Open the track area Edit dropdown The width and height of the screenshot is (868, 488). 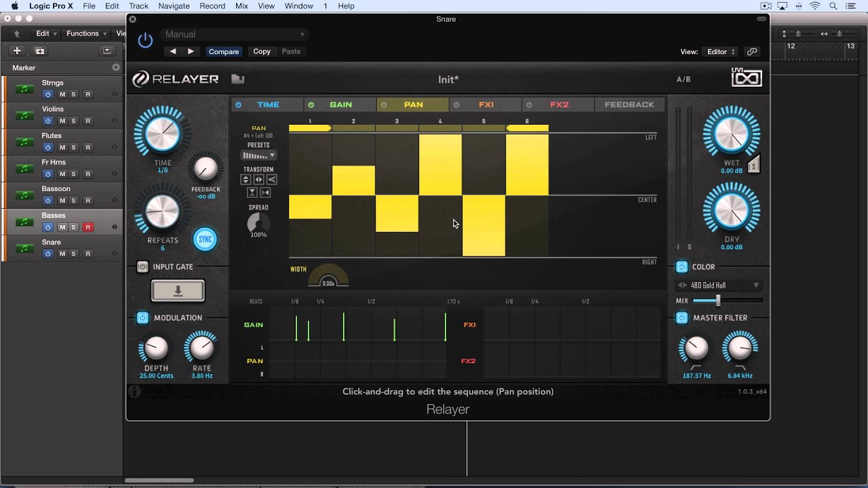pos(46,34)
